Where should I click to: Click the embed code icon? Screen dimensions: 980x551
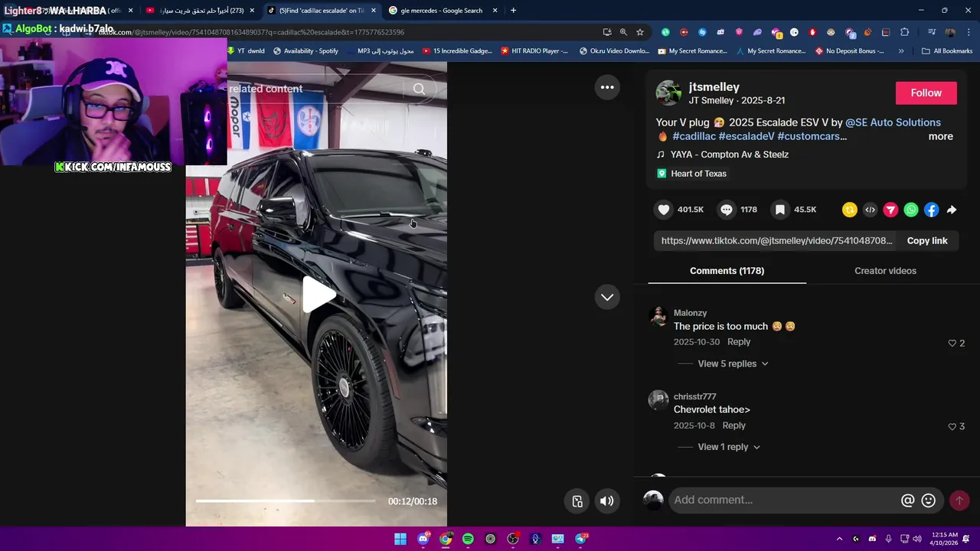(871, 210)
